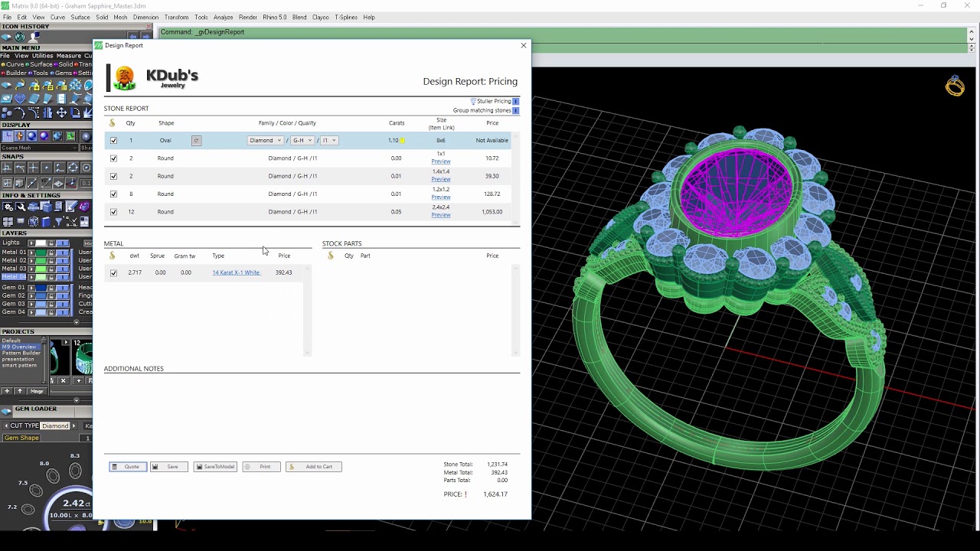Open the T-Splines menu
Viewport: 980px width, 551px height.
click(x=346, y=17)
